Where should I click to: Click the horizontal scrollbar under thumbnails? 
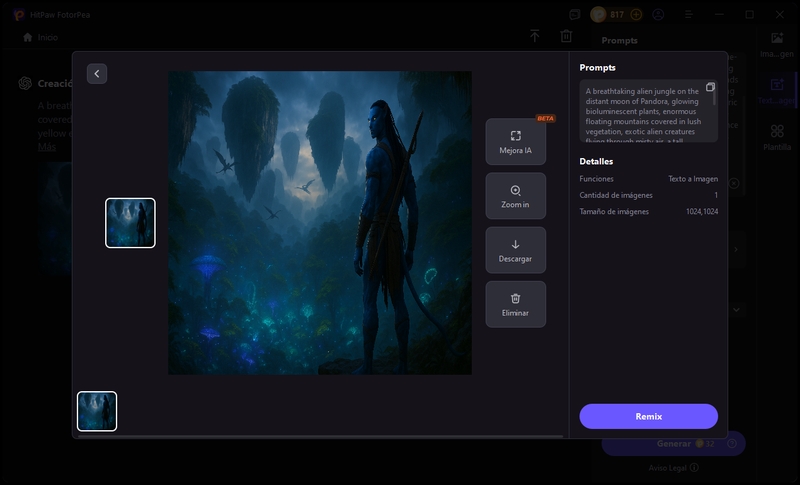point(320,437)
